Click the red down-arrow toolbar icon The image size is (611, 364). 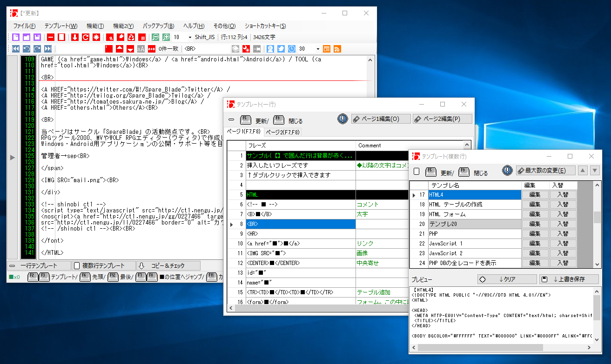[74, 37]
